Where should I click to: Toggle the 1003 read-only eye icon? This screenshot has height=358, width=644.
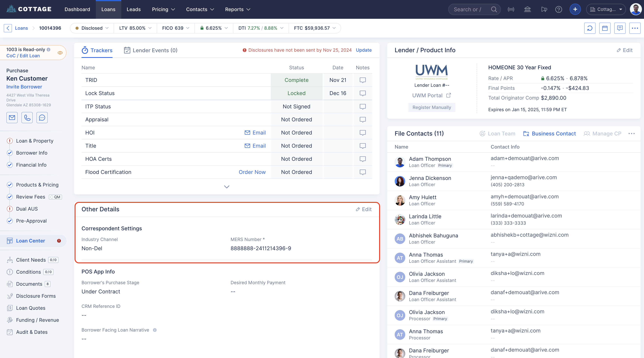(60, 53)
